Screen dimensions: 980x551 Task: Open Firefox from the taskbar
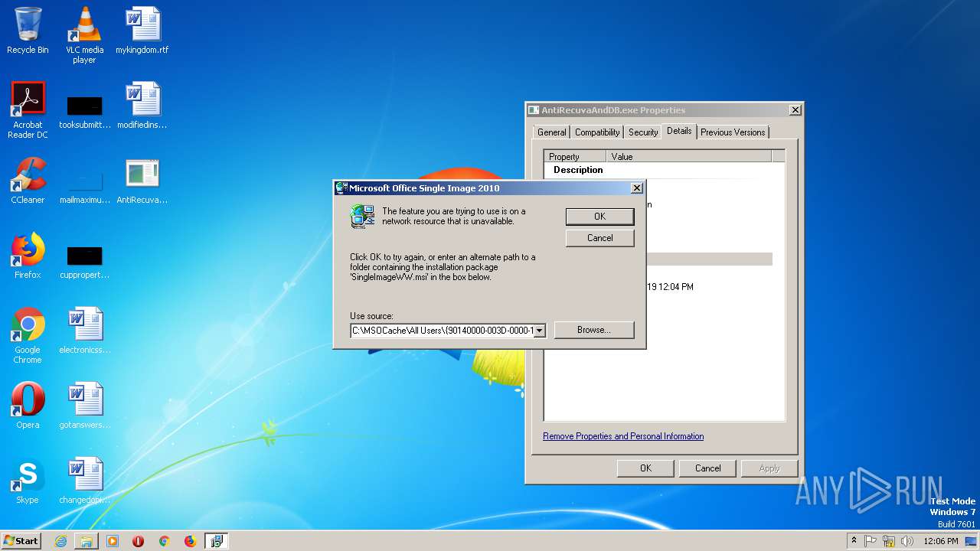(x=190, y=541)
